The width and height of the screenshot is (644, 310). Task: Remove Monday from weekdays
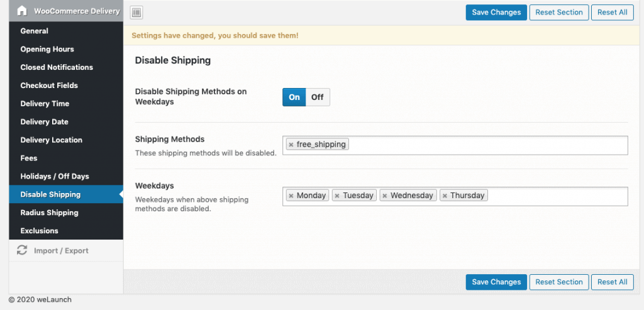tap(291, 196)
